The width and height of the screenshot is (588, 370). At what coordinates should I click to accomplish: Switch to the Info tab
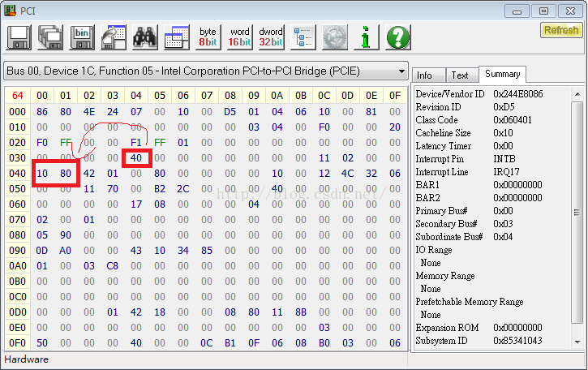428,75
